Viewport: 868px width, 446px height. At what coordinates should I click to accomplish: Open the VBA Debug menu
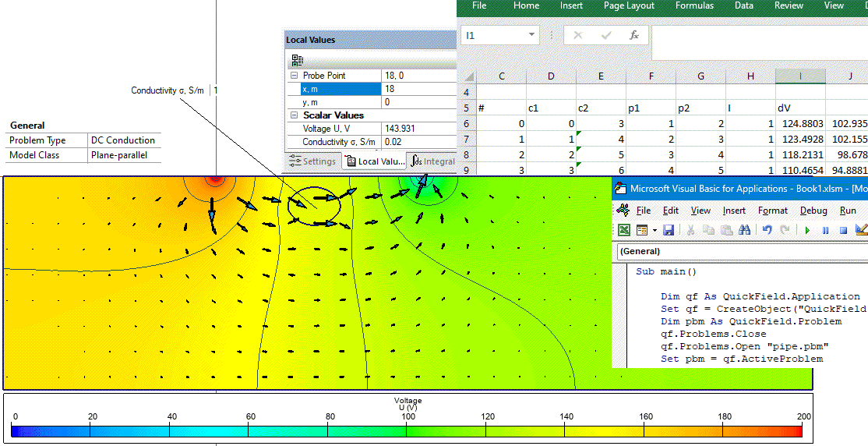click(813, 211)
